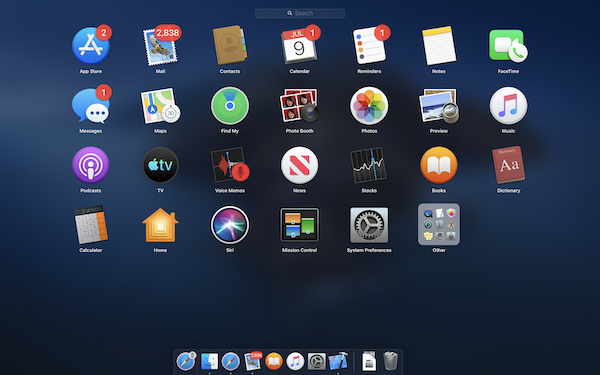Launch the Dictionary app

tap(508, 165)
